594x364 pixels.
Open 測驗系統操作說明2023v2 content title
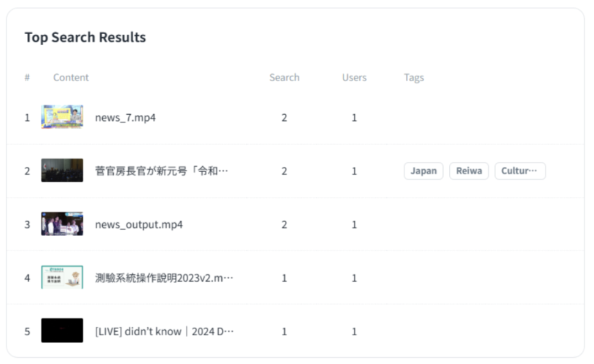tap(164, 278)
